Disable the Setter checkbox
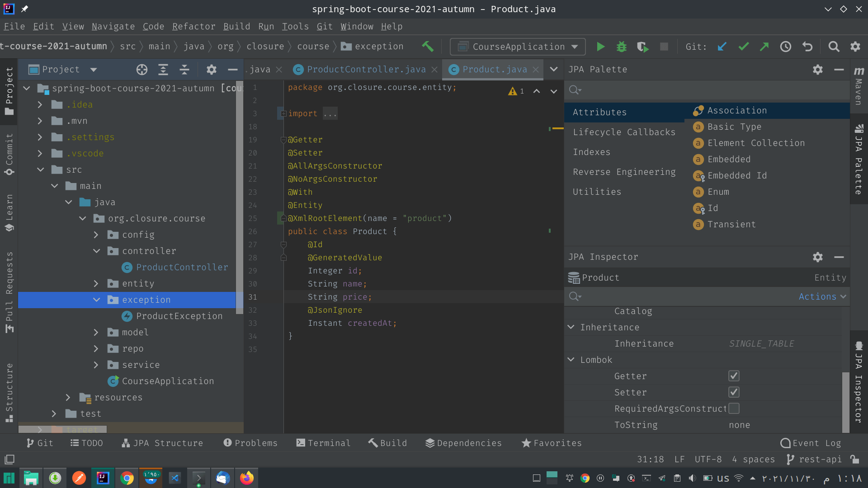 point(734,392)
